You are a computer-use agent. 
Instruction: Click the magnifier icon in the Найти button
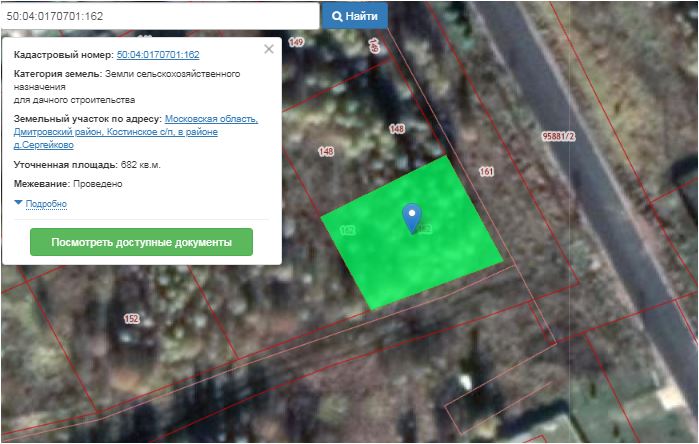click(x=338, y=16)
